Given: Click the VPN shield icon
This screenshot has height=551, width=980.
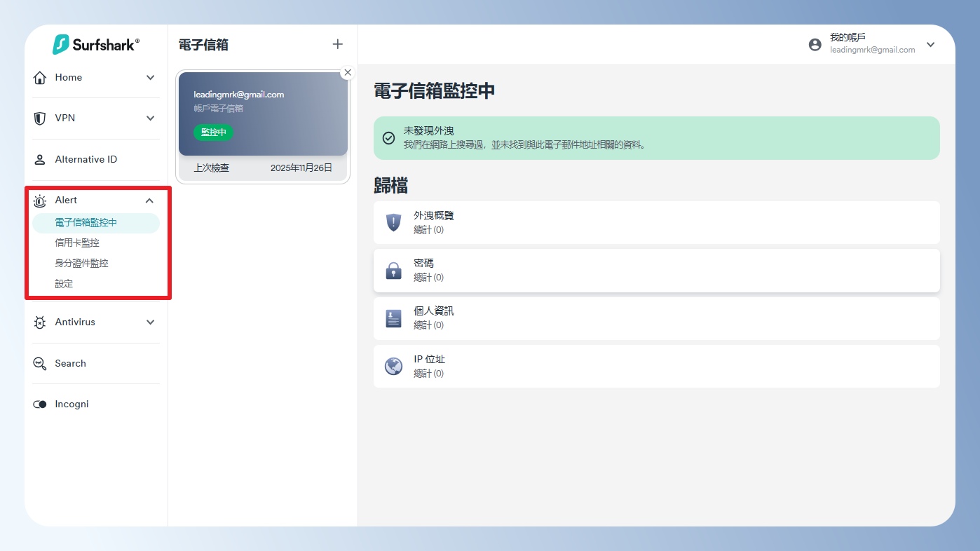Looking at the screenshot, I should click(x=40, y=118).
